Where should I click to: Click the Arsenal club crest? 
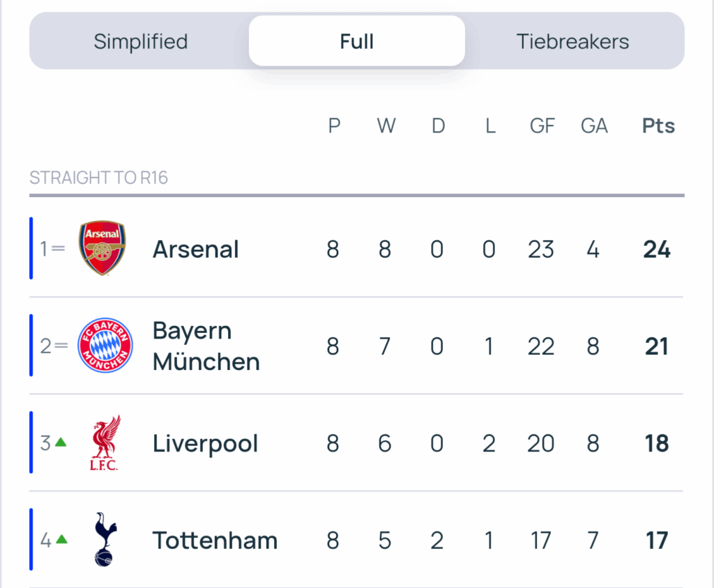[x=102, y=249]
